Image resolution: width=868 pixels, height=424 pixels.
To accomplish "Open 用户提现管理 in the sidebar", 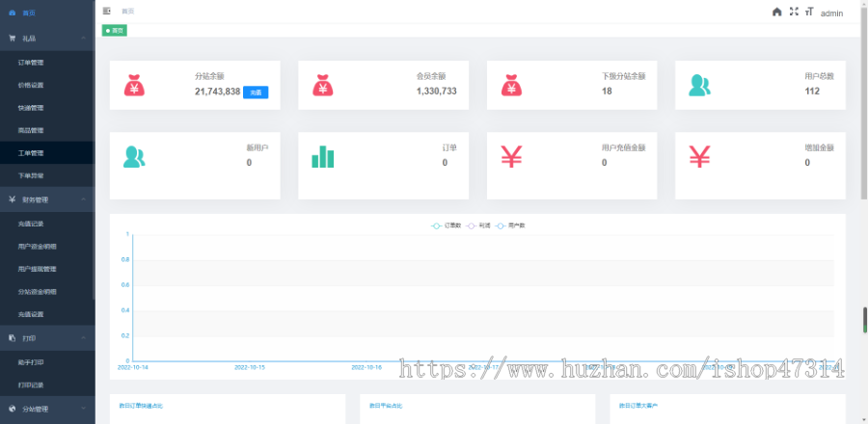I will click(47, 269).
